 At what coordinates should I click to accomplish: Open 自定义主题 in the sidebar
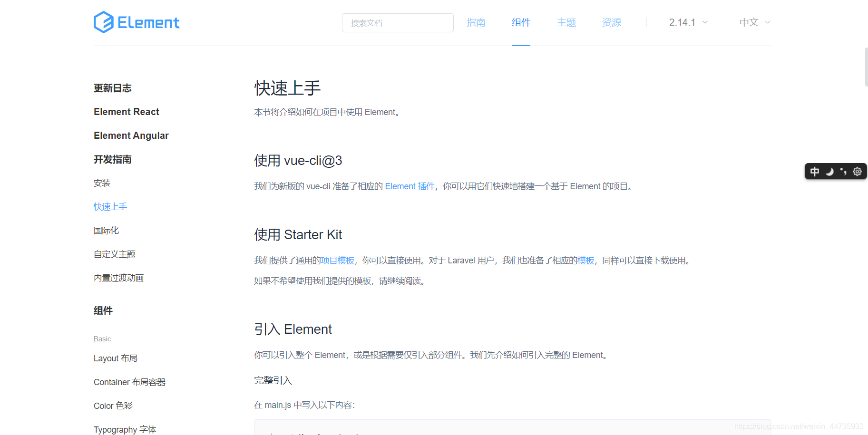(x=115, y=254)
